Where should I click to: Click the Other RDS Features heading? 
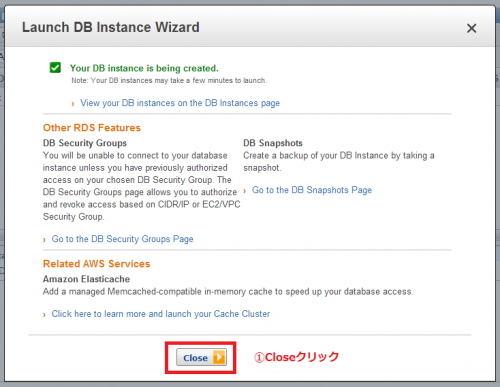click(x=92, y=128)
